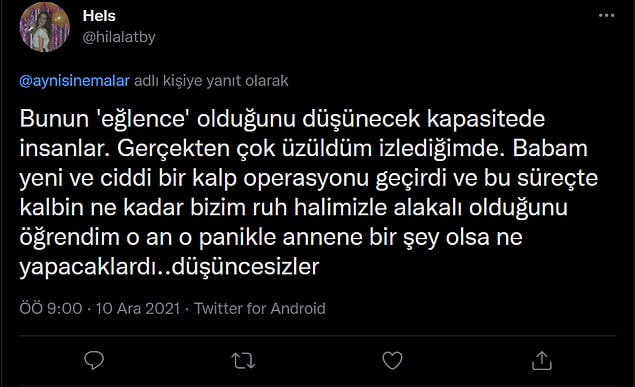
Task: Open the Twitter for Android source link
Action: click(260, 308)
